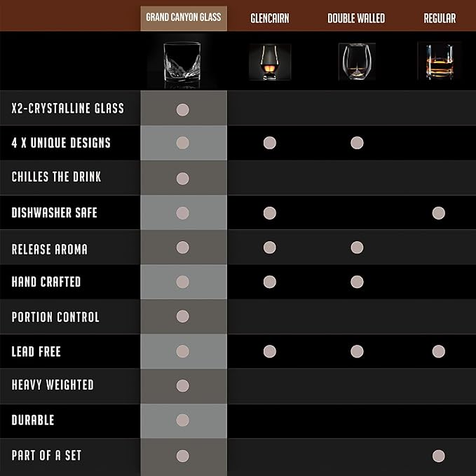Click the Regular glass product image

pos(439,62)
